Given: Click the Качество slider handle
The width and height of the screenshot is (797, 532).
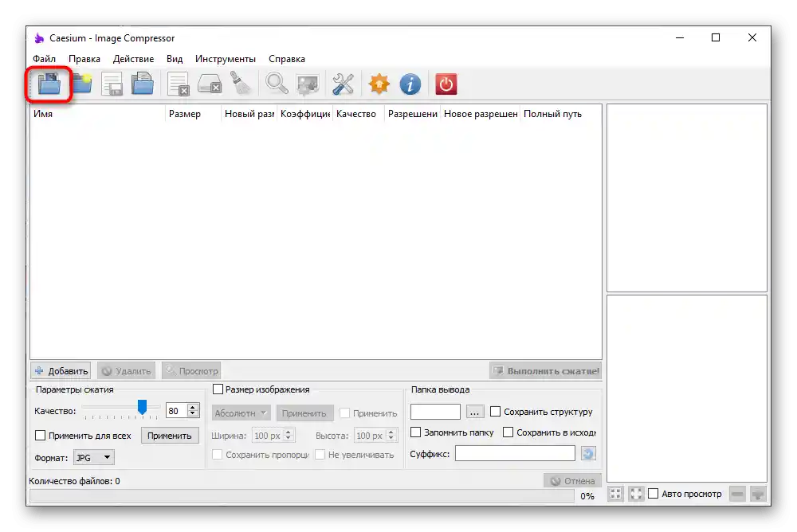Looking at the screenshot, I should pos(143,407).
